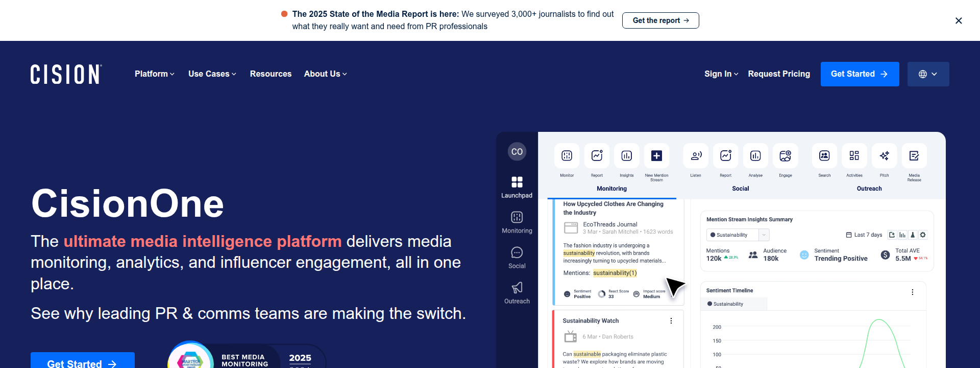Open the settings gear in Insights Summary
This screenshot has width=980, height=368.
click(x=923, y=235)
